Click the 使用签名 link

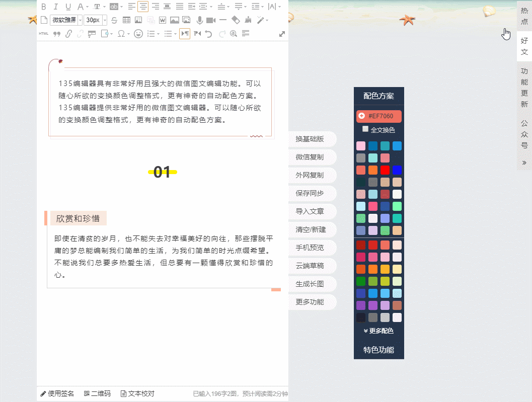point(57,393)
